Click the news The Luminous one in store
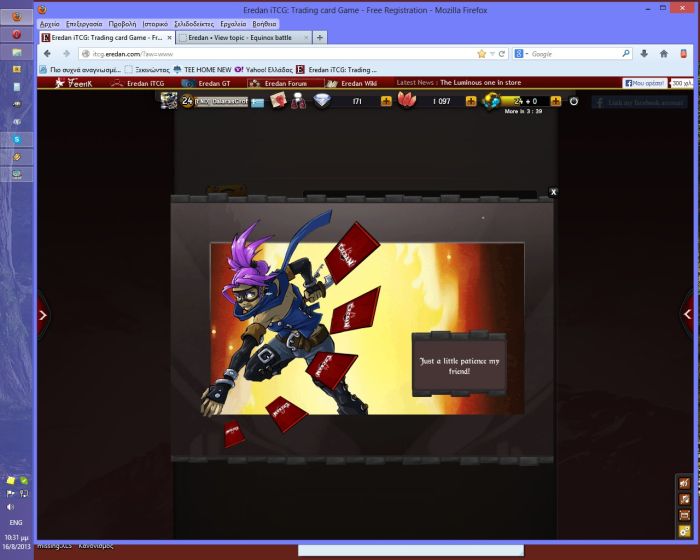Image resolution: width=700 pixels, height=560 pixels. click(x=480, y=83)
